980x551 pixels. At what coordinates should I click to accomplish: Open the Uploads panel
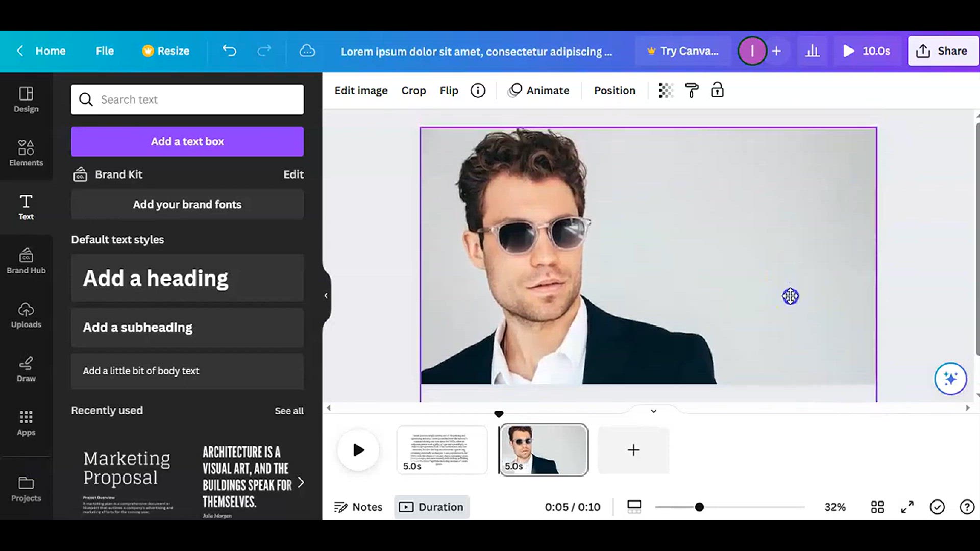(x=26, y=315)
